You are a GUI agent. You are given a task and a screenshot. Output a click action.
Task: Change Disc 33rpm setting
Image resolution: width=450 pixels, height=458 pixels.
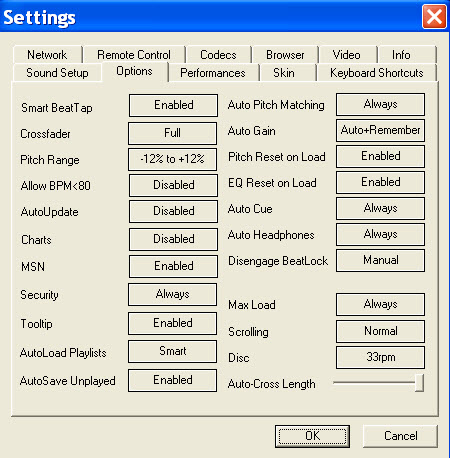pos(380,357)
